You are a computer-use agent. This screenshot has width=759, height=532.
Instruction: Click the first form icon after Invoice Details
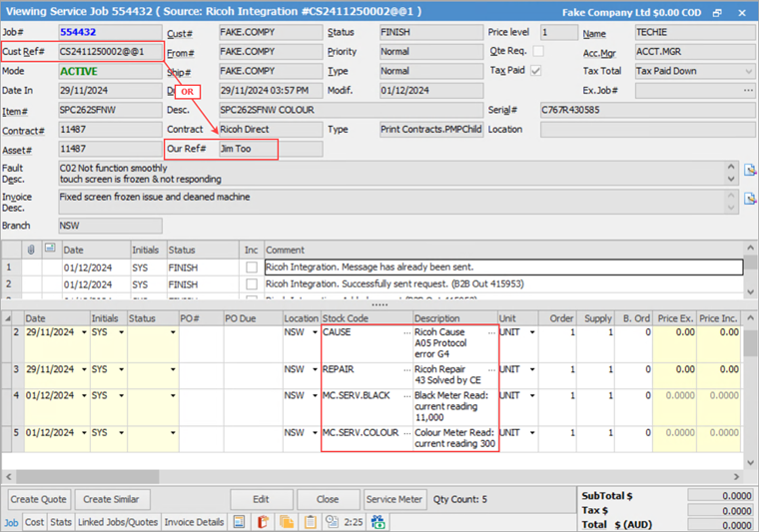point(241,521)
